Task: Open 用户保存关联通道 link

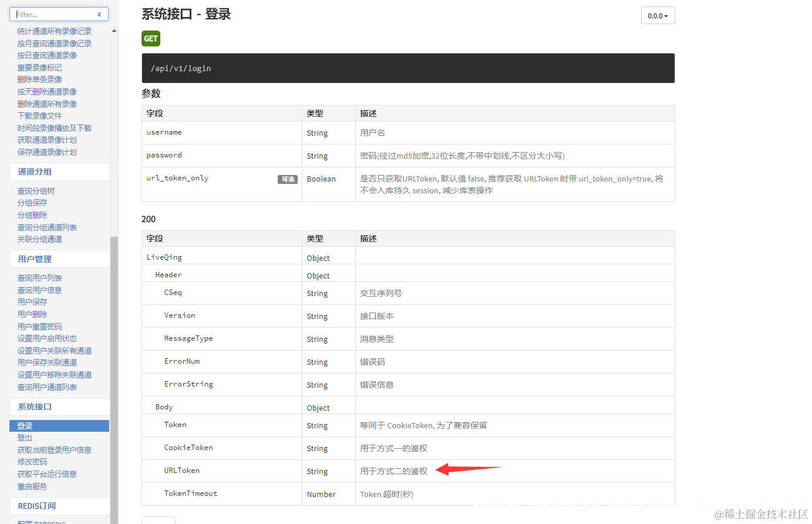Action: point(47,362)
